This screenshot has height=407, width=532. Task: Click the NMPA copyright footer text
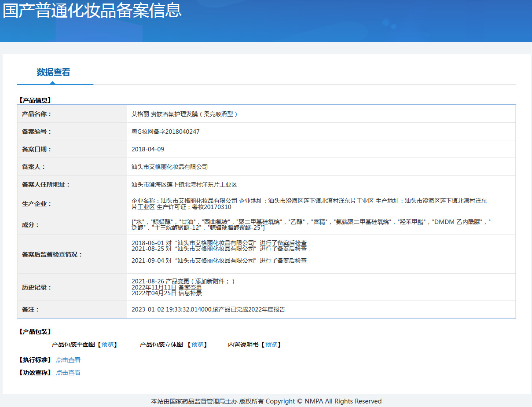click(x=266, y=401)
